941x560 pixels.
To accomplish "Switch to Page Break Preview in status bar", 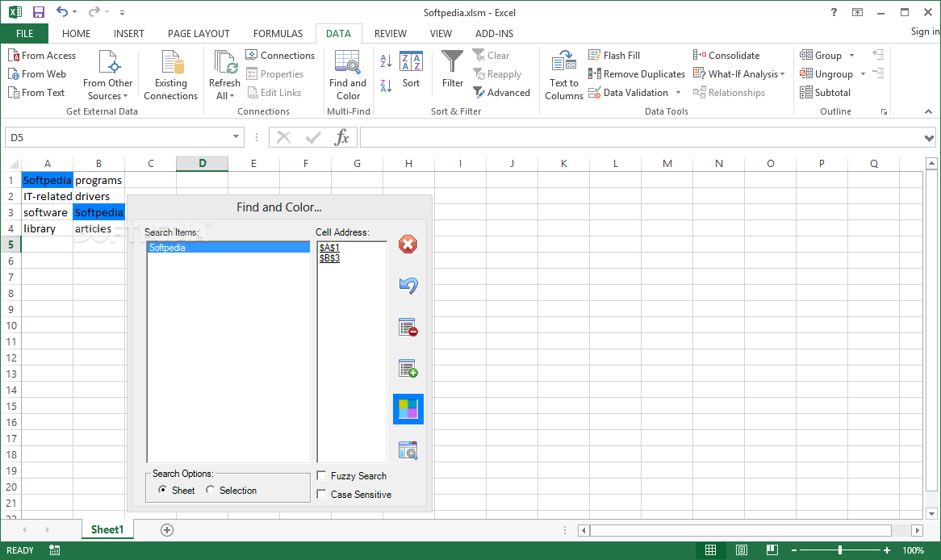I will pyautogui.click(x=772, y=550).
